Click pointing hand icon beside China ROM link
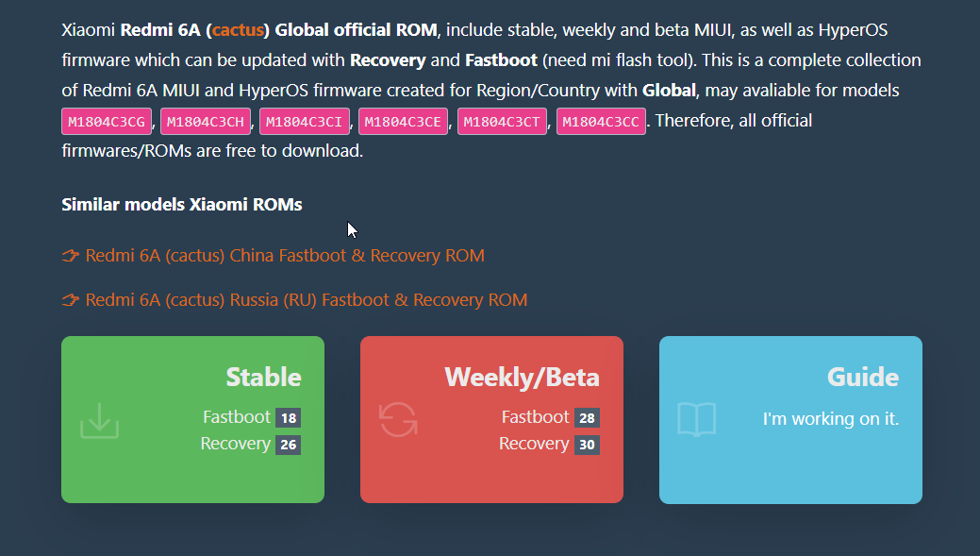This screenshot has width=980, height=556. click(71, 255)
